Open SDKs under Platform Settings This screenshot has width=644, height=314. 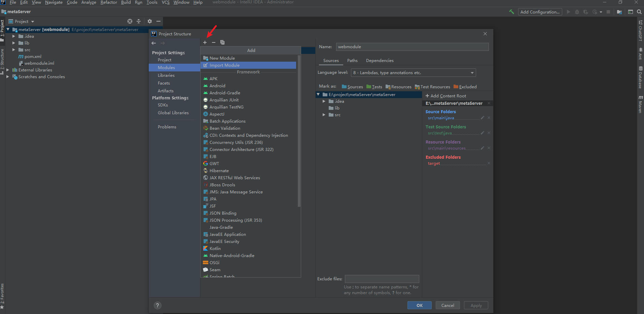click(163, 105)
